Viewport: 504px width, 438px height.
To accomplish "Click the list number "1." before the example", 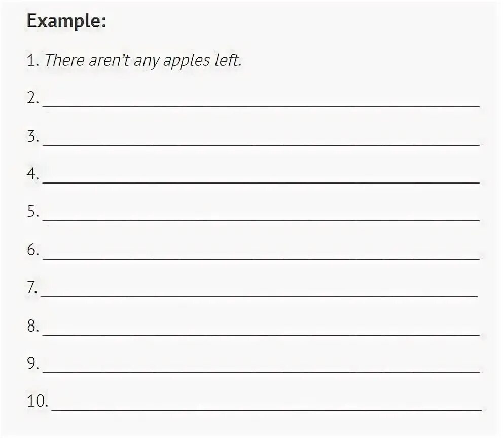I will click(x=33, y=61).
